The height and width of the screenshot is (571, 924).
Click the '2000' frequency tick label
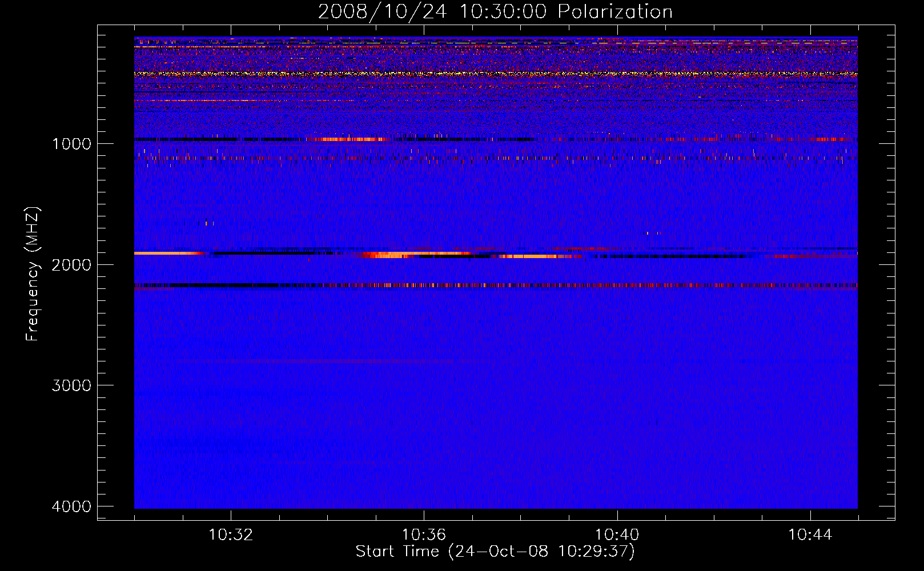click(72, 264)
